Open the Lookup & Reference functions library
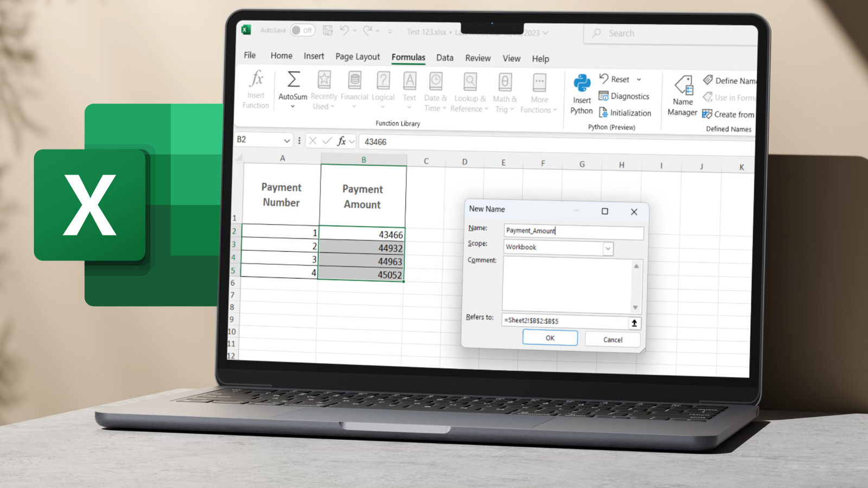Image resolution: width=868 pixels, height=488 pixels. [x=470, y=93]
